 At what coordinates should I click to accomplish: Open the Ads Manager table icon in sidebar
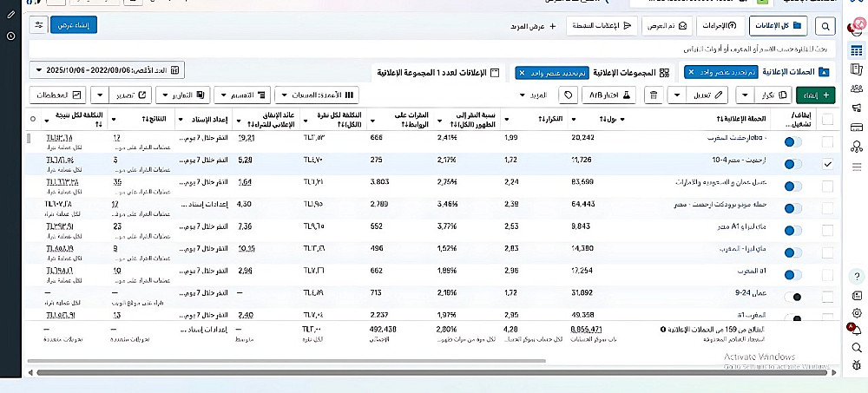[x=857, y=50]
